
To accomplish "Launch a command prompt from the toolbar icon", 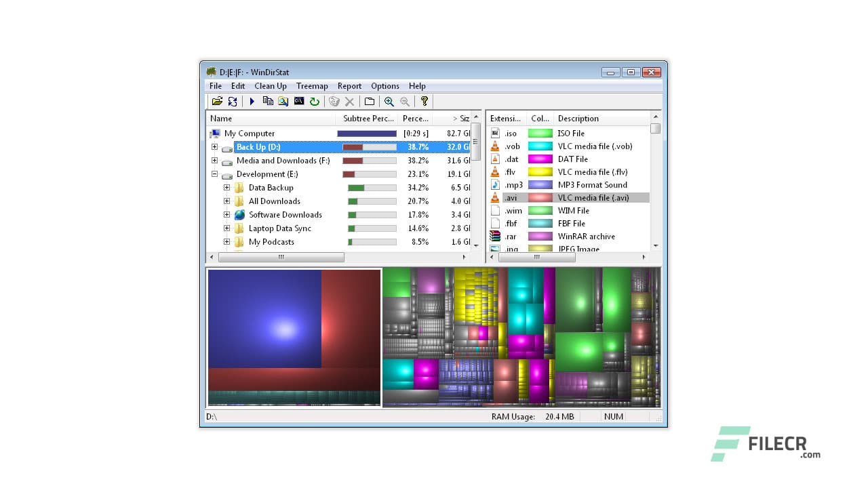I will (298, 101).
